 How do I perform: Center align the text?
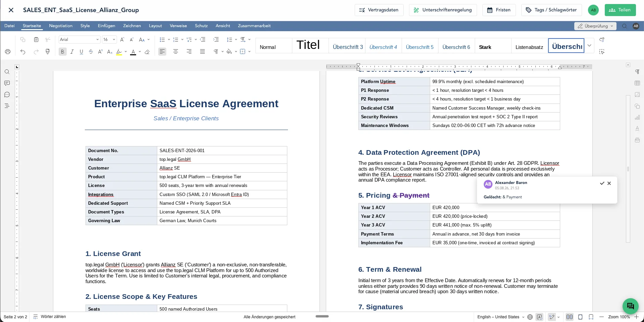(176, 52)
